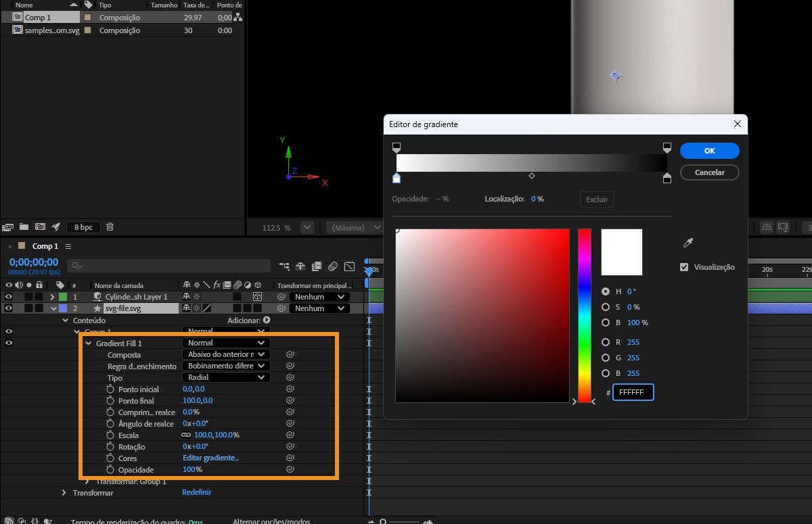Select the H hue radio button

pyautogui.click(x=605, y=291)
